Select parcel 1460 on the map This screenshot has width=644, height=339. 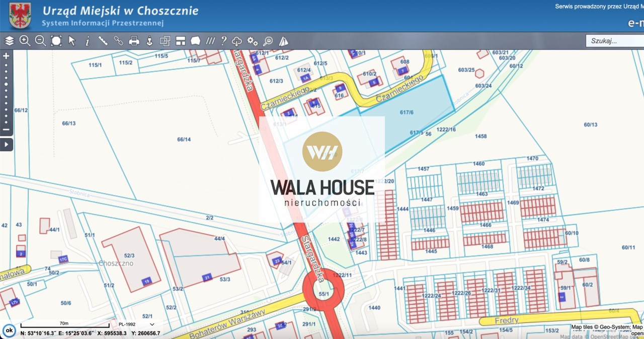(478, 164)
